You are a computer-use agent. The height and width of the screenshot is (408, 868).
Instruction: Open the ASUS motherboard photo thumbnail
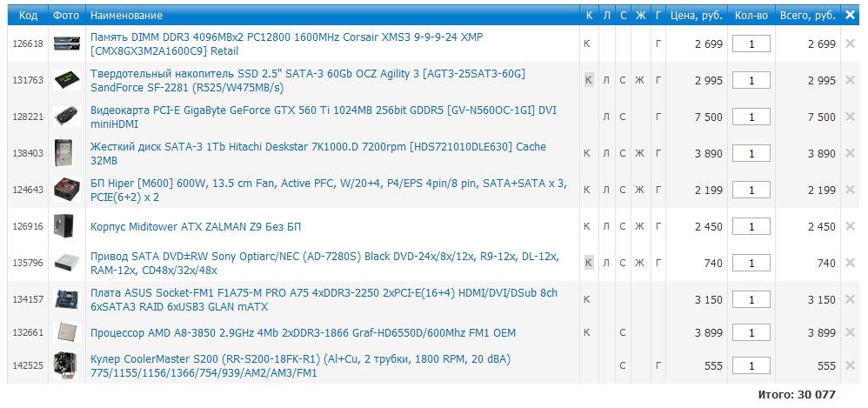pos(66,299)
